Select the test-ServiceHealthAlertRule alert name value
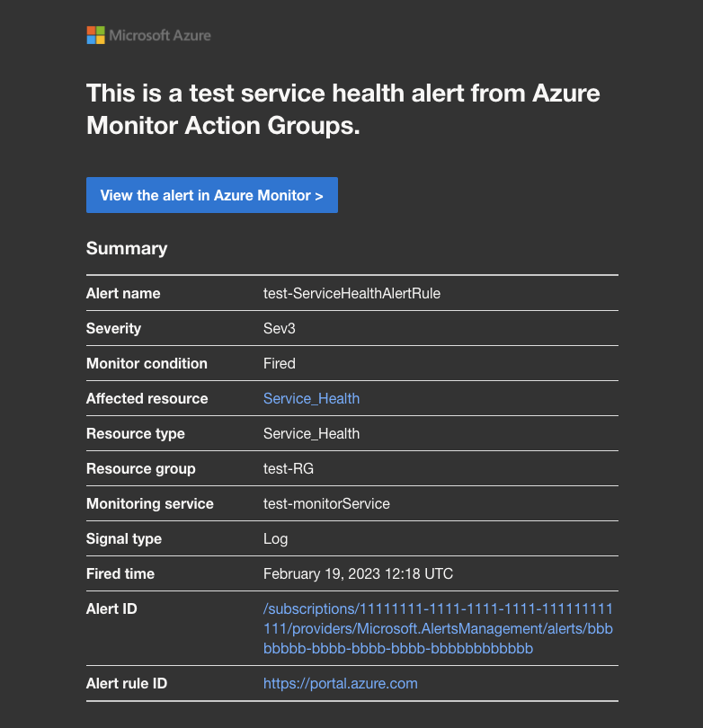The width and height of the screenshot is (703, 728). 351,293
